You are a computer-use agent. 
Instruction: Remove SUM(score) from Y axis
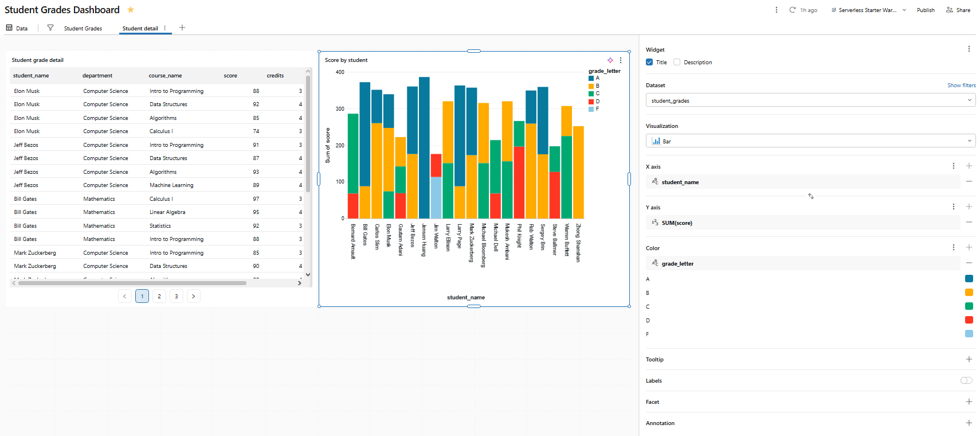(969, 223)
